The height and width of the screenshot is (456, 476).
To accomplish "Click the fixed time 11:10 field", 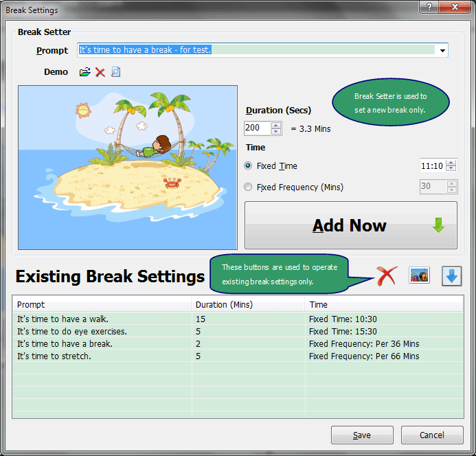I will click(x=433, y=166).
